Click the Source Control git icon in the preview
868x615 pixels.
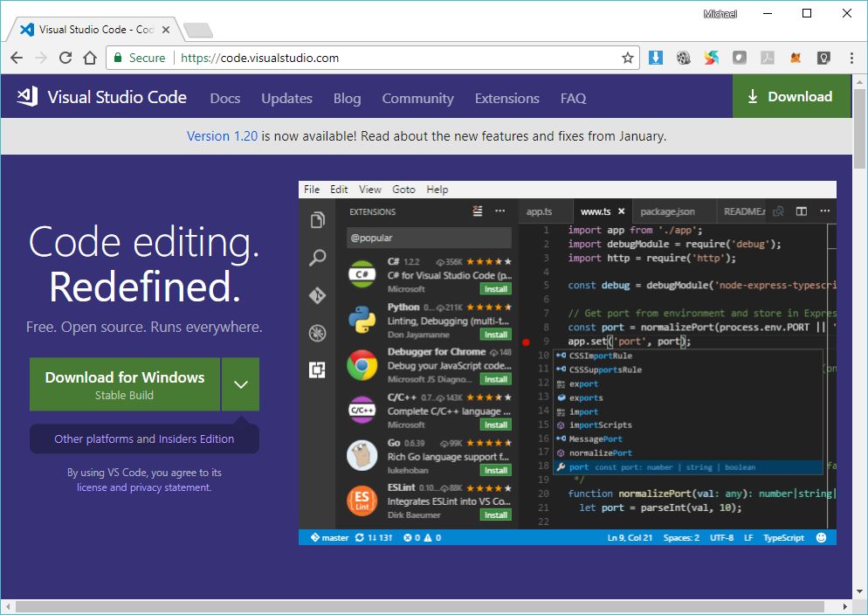(x=317, y=295)
